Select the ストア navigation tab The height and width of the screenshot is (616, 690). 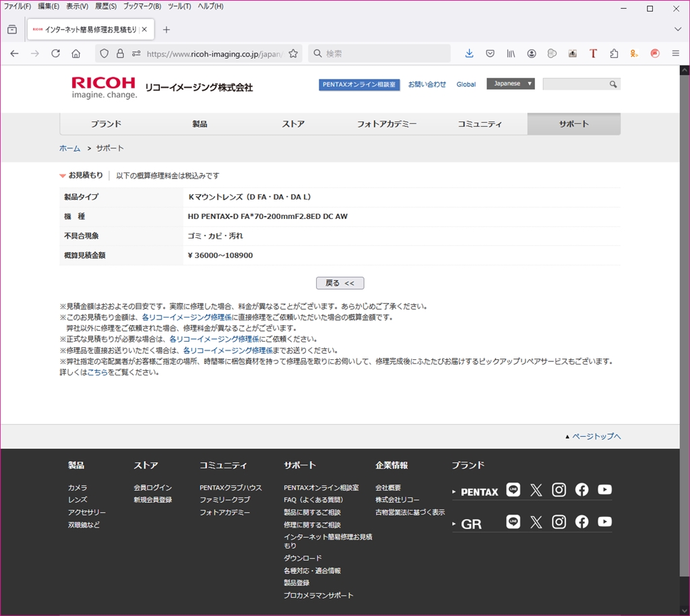293,124
